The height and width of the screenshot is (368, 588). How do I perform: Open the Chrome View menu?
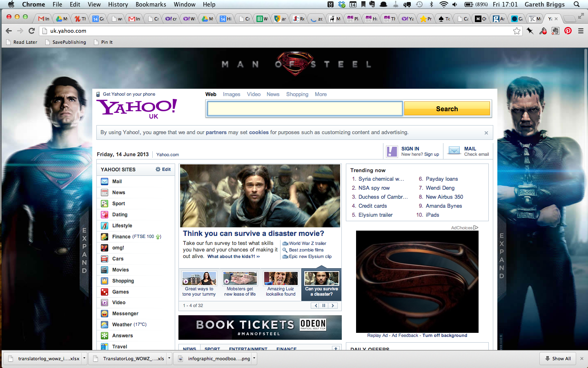94,4
